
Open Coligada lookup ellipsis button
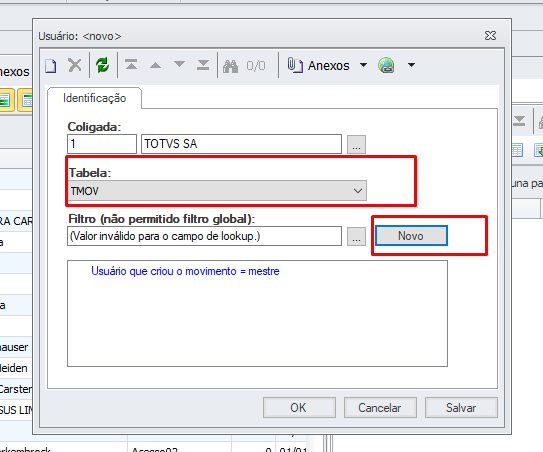[356, 144]
